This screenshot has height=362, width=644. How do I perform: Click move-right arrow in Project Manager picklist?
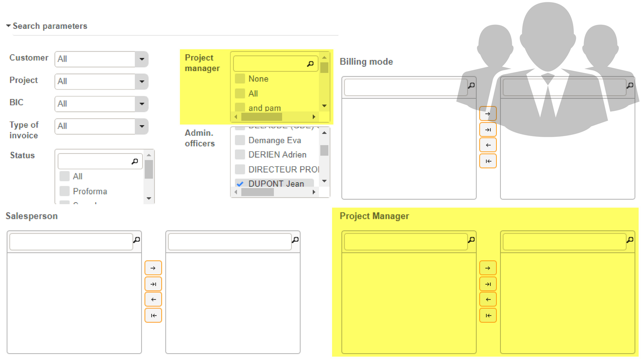point(488,268)
